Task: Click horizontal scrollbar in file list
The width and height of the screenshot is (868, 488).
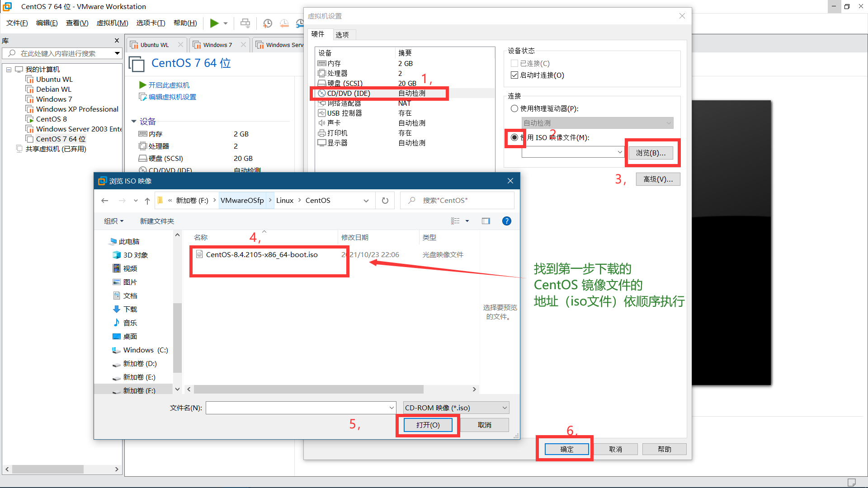Action: pos(309,389)
